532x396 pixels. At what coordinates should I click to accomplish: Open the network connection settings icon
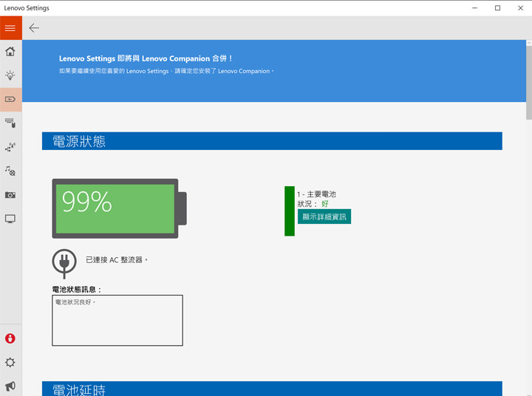[x=10, y=147]
